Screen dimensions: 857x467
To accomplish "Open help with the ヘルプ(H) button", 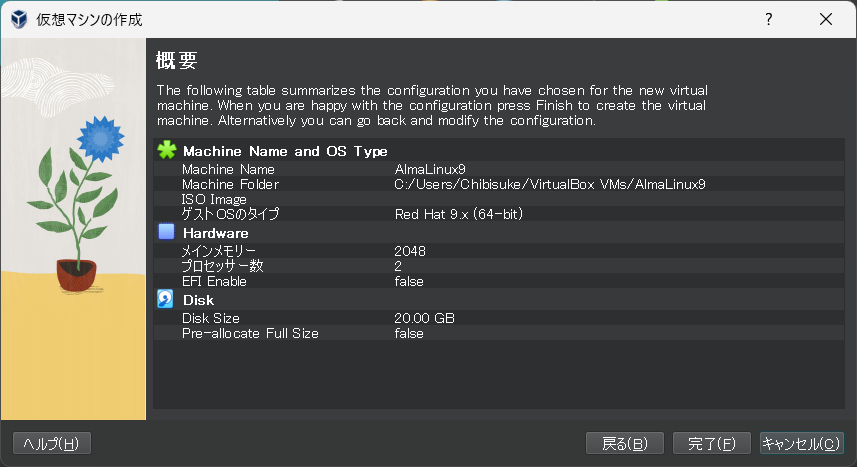I will click(52, 443).
